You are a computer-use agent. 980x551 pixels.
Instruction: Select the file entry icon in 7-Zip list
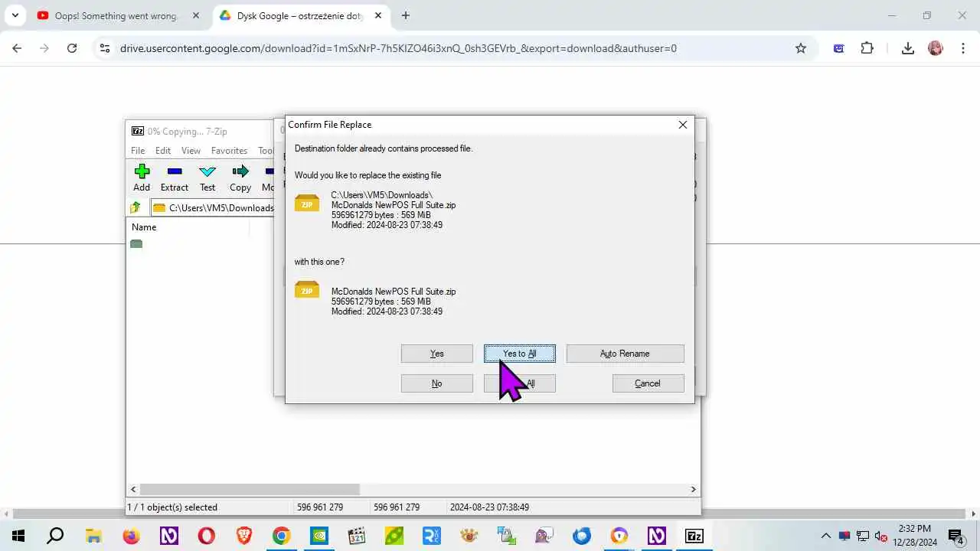[x=136, y=244]
